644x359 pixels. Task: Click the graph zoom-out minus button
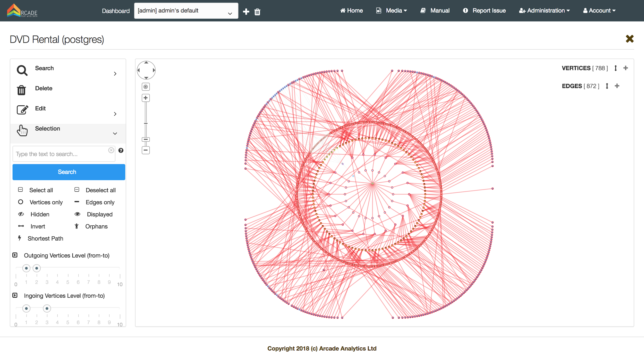(x=146, y=150)
